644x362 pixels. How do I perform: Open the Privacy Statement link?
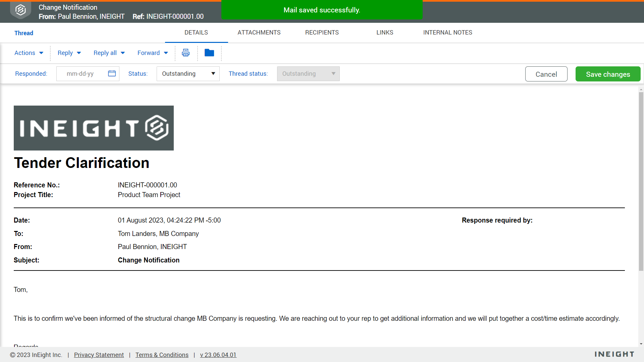99,355
